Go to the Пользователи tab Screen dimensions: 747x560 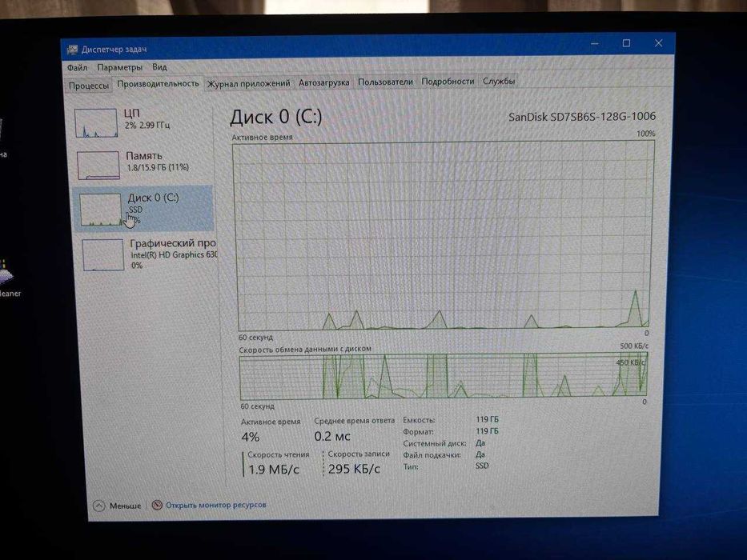pos(385,82)
